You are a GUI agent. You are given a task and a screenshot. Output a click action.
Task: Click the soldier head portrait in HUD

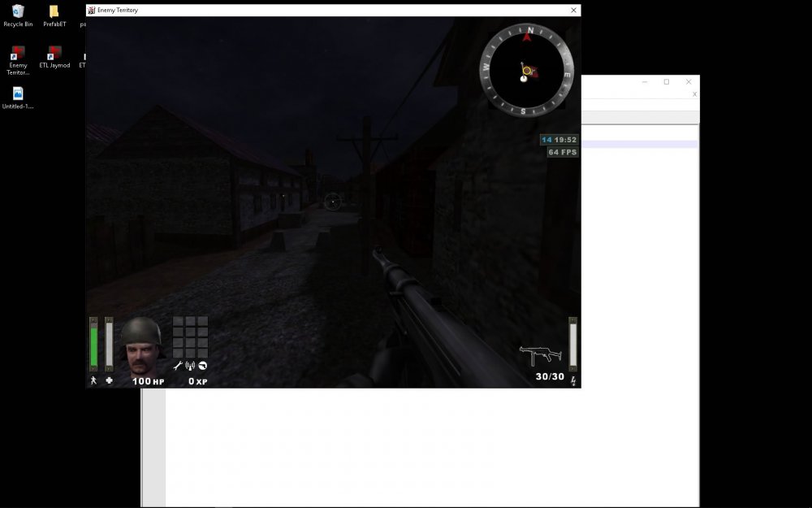click(x=141, y=345)
